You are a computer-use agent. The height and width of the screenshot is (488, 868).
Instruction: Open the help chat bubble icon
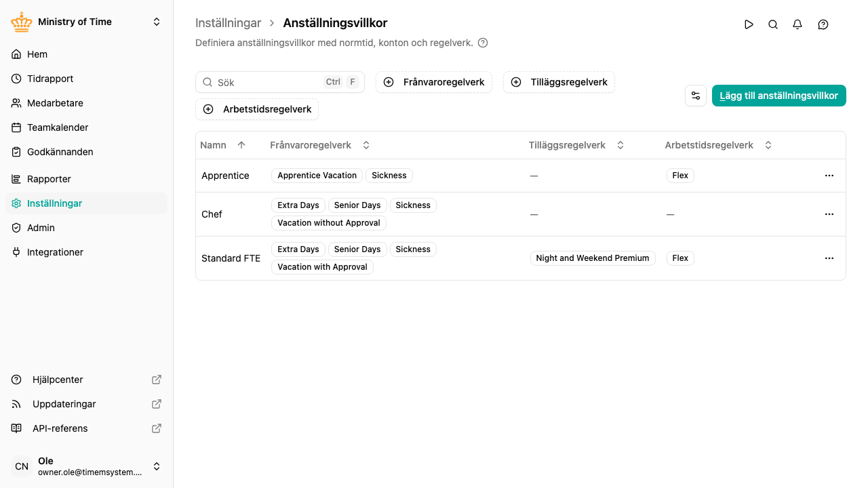click(823, 24)
